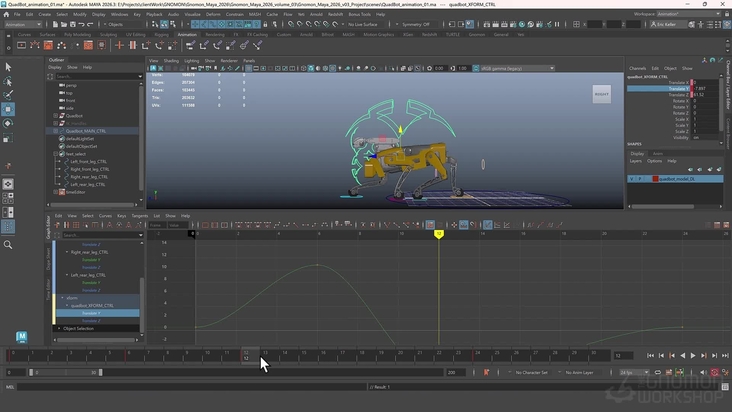732x412 pixels.
Task: Click the Translate Y value field
Action: (x=700, y=88)
